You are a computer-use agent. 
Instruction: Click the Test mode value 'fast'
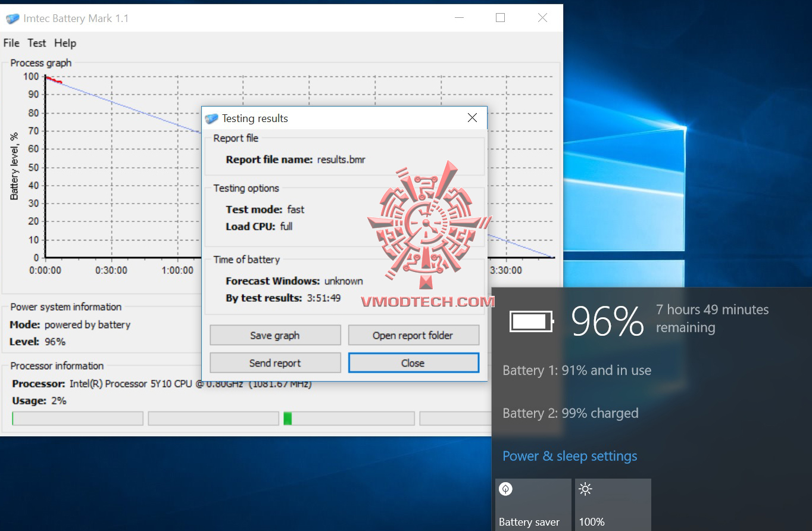tap(295, 210)
